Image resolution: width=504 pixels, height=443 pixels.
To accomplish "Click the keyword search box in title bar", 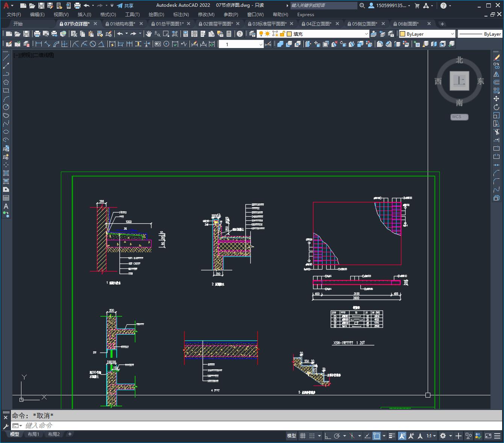I will 324,6.
